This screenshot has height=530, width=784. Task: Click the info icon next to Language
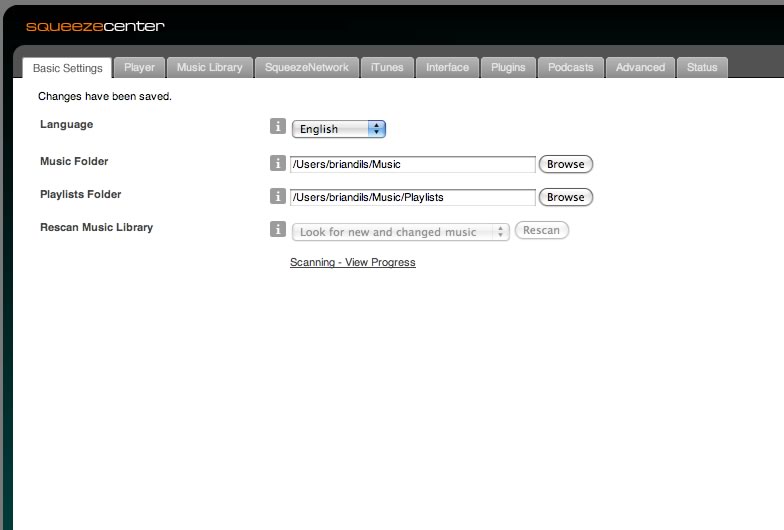(278, 127)
